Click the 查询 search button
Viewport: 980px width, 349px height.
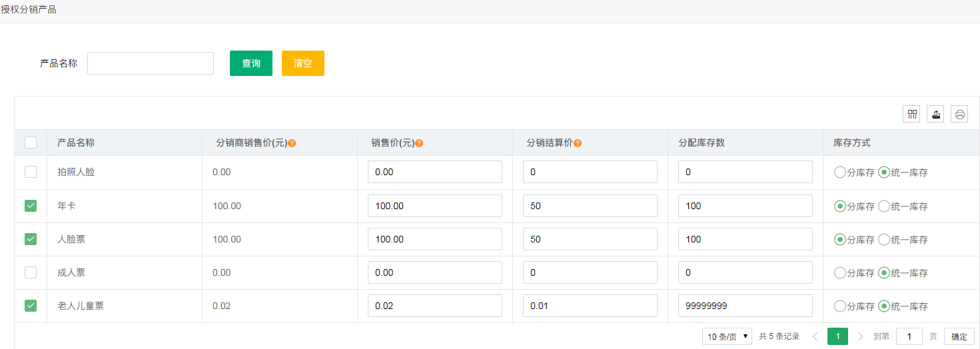click(x=251, y=63)
